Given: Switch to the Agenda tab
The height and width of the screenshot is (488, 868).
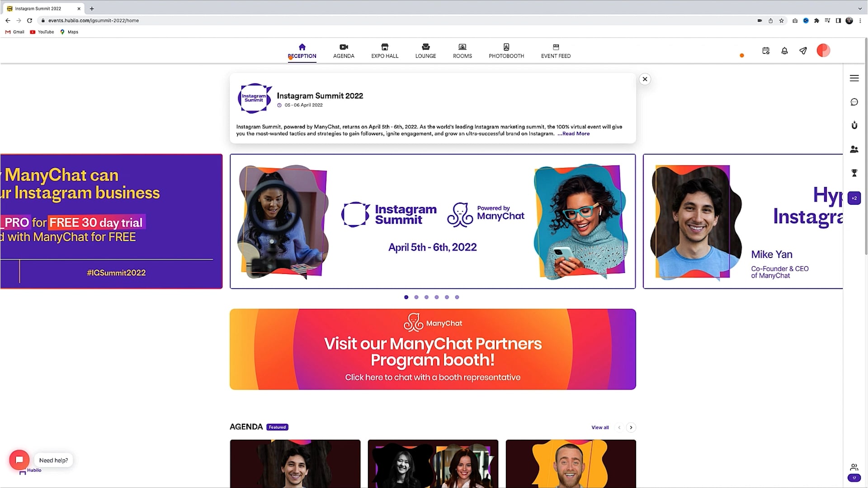Looking at the screenshot, I should pos(344,51).
